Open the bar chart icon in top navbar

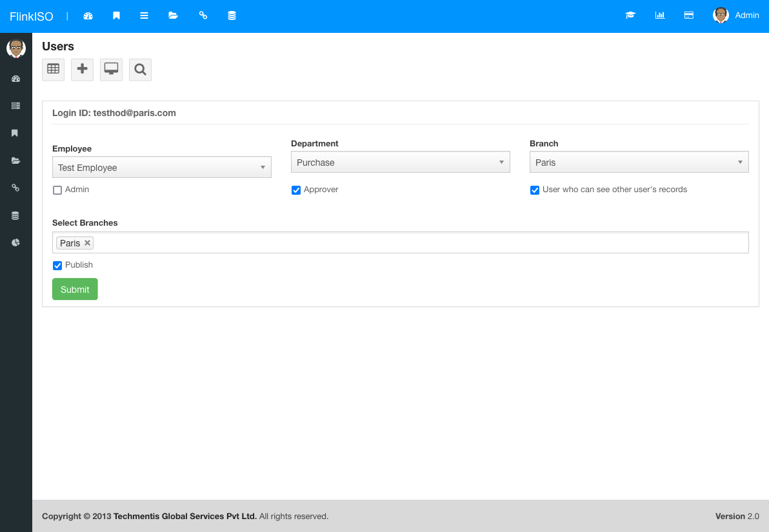(x=660, y=15)
